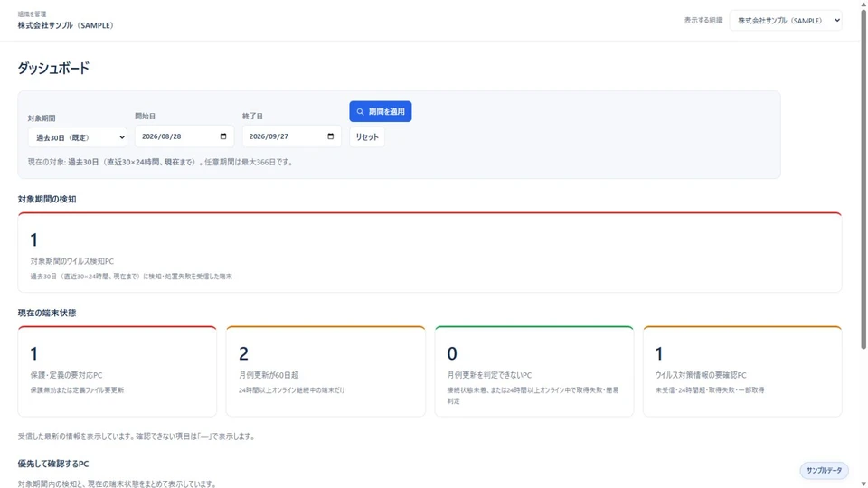Click the page vertical scrollbar thumb
This screenshot has height=488, width=868.
point(863,178)
